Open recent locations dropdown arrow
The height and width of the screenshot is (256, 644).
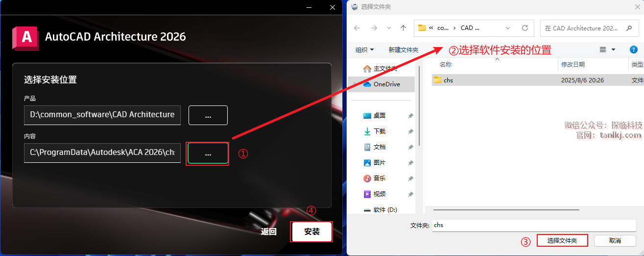pyautogui.click(x=389, y=28)
